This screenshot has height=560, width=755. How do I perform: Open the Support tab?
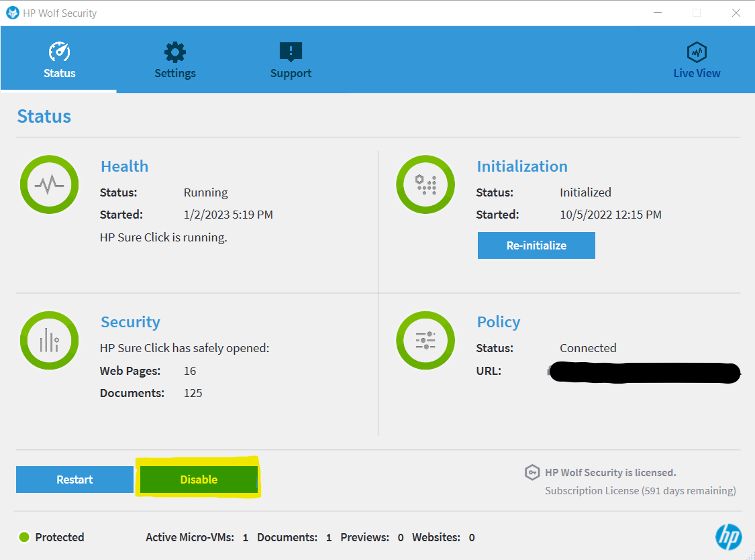(x=291, y=61)
